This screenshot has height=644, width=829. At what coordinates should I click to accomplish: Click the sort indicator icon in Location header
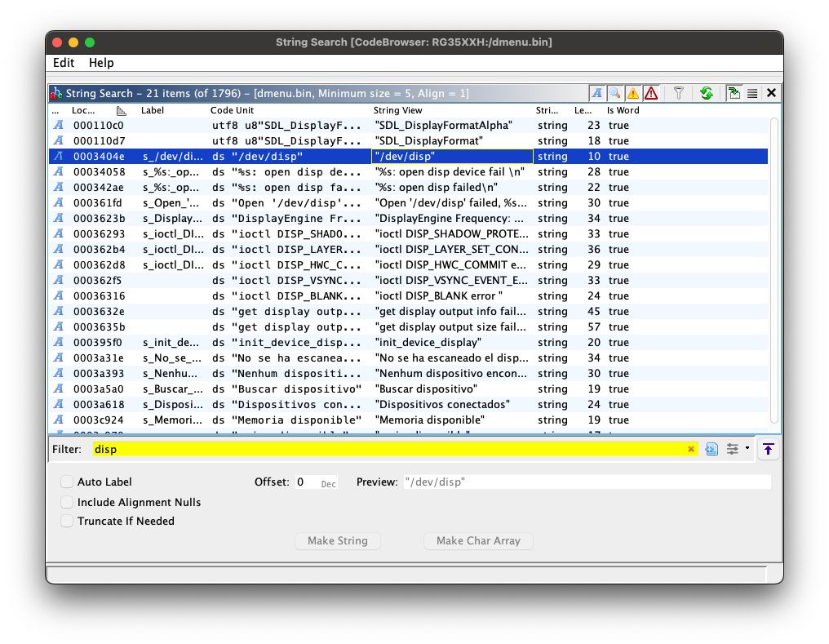click(121, 110)
